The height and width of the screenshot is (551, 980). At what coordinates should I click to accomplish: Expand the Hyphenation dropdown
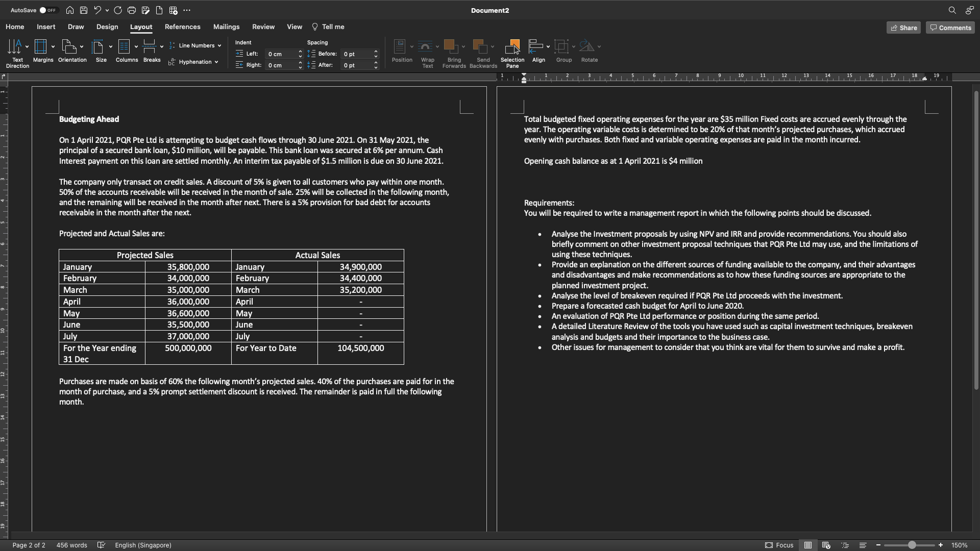pyautogui.click(x=216, y=62)
